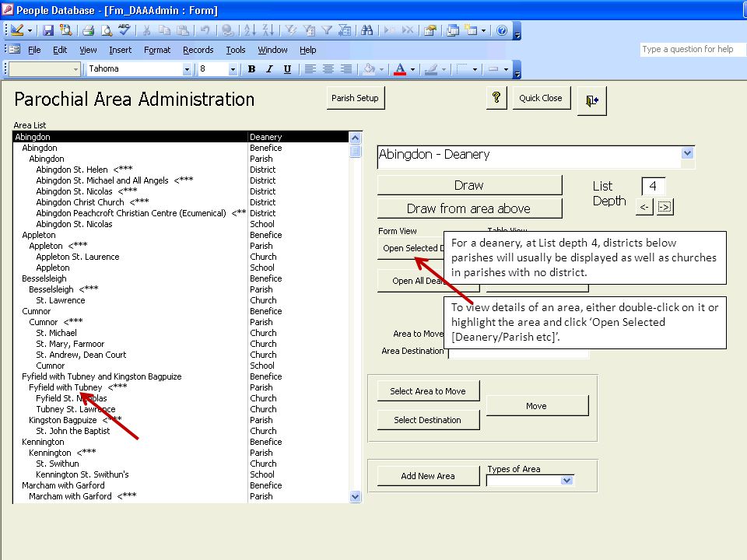This screenshot has height=560, width=747.
Task: Click the Add New Area button
Action: 428,476
